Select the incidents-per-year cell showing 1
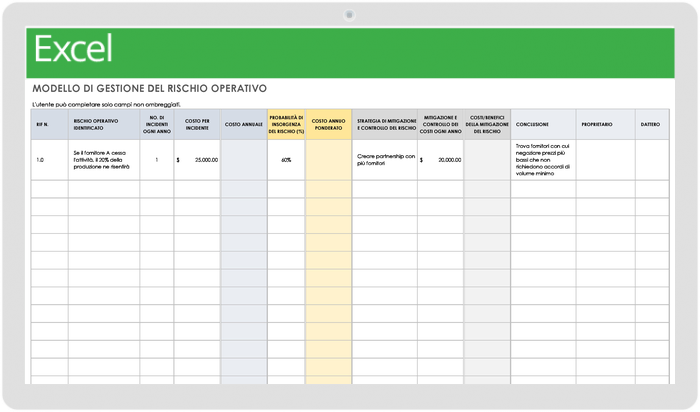This screenshot has width=700, height=412. pyautogui.click(x=157, y=160)
